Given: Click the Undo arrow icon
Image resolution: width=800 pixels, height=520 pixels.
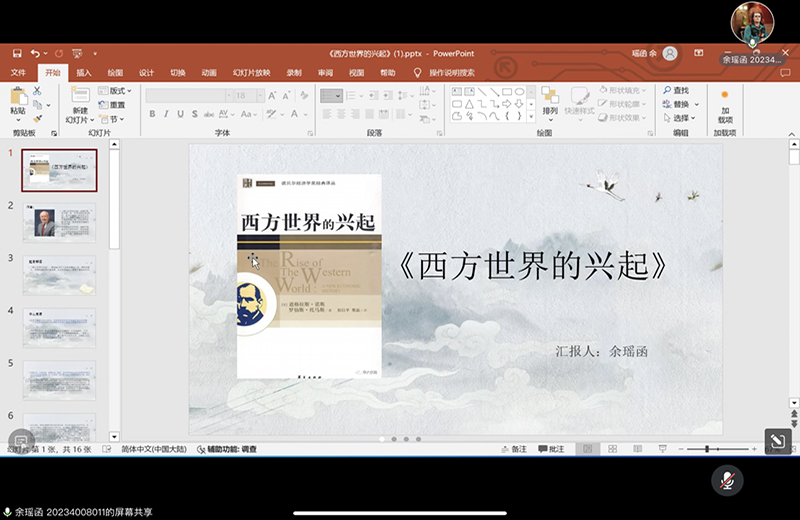Looking at the screenshot, I should (35, 53).
